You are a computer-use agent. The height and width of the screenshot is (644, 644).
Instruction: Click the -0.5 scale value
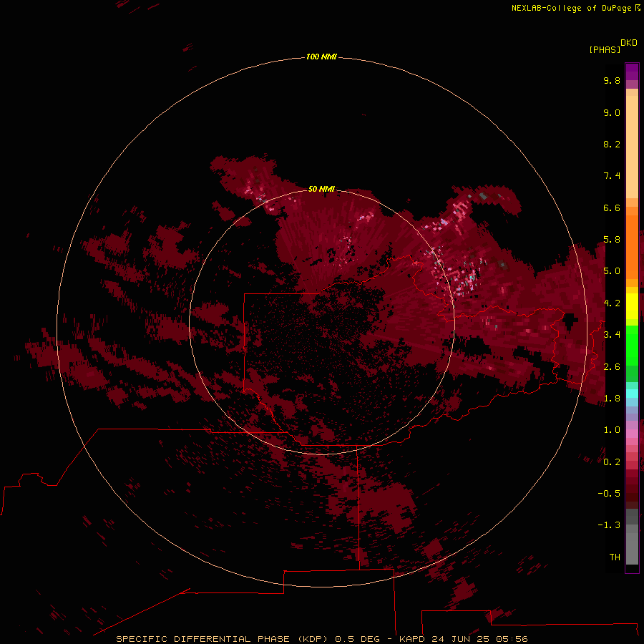[609, 493]
